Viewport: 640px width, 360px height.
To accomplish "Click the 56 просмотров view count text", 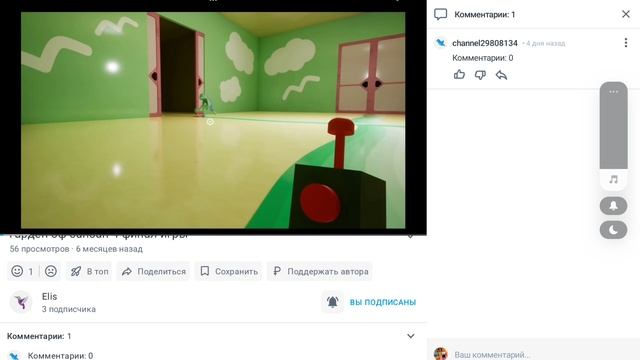I will [x=39, y=249].
